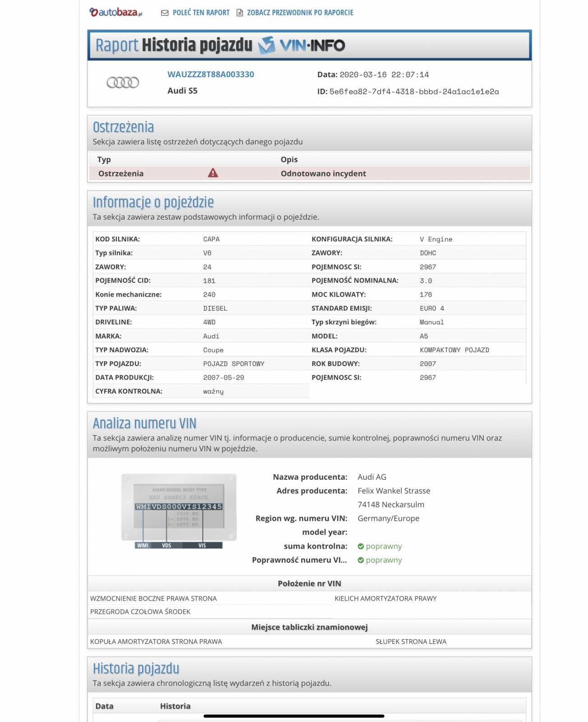Click the envelope icon beside Poleć ten raport

pyautogui.click(x=165, y=13)
